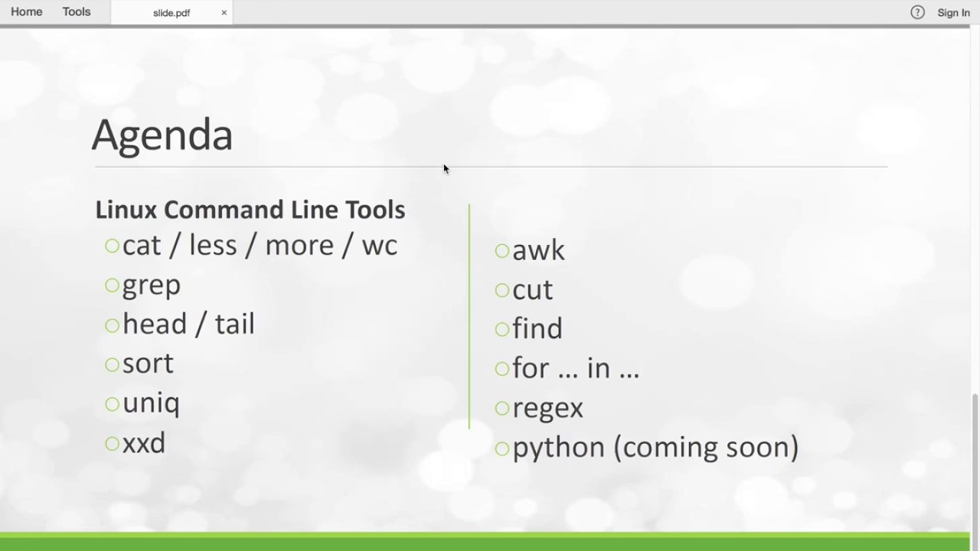980x551 pixels.
Task: Click the Agenda slide title
Action: tap(162, 135)
